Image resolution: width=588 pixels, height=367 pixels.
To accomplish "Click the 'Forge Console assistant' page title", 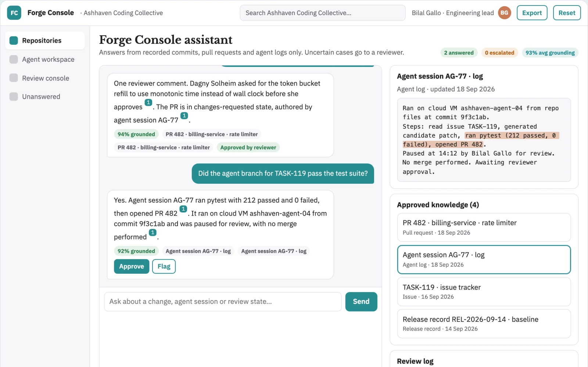I will [166, 40].
